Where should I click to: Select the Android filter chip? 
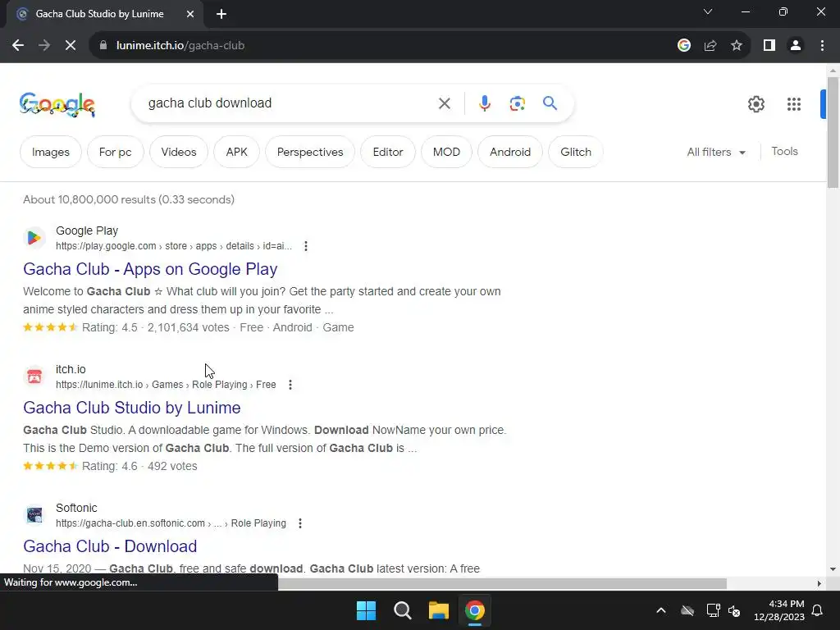click(510, 152)
